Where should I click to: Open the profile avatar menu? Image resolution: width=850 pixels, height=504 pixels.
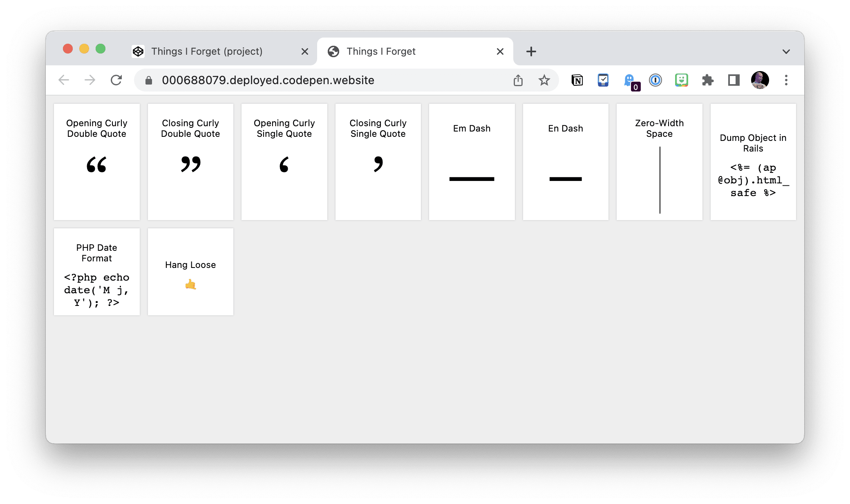pyautogui.click(x=760, y=80)
